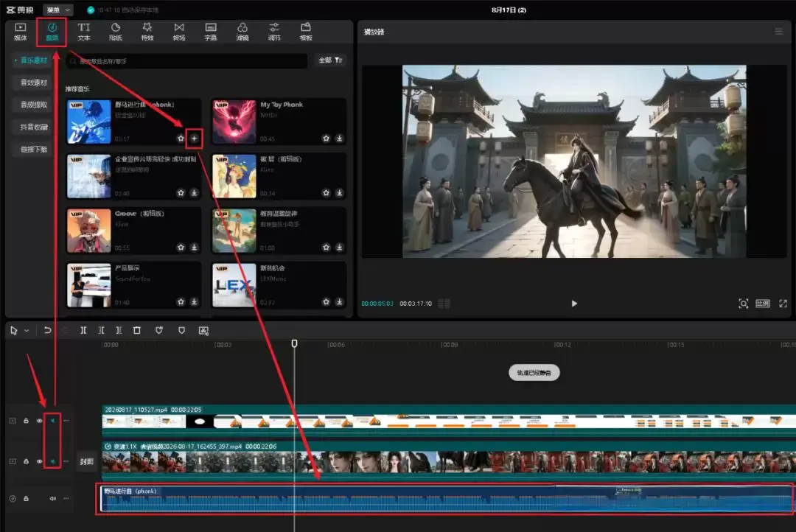This screenshot has width=796, height=532.
Task: Switch to the 音频 audio tab
Action: (52, 32)
